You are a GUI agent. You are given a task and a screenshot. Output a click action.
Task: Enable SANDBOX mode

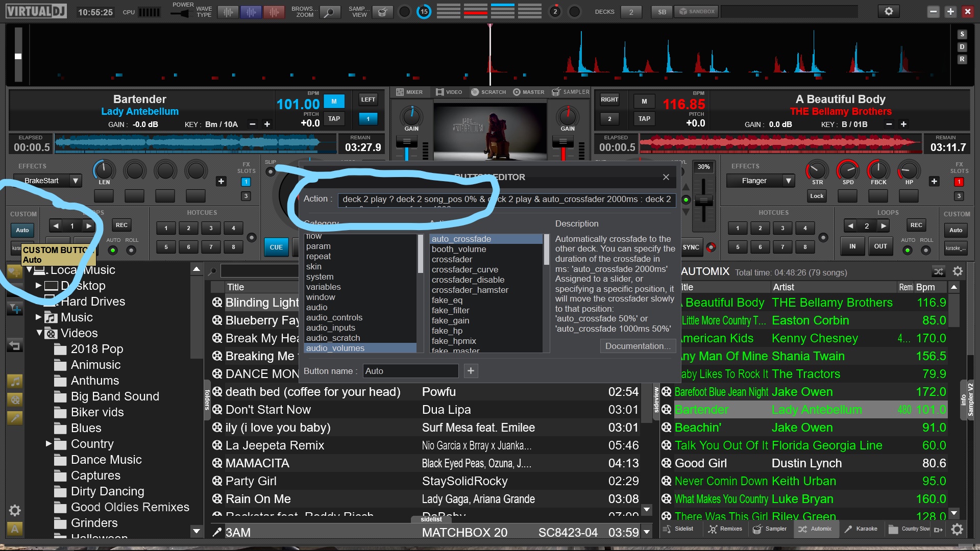tap(697, 11)
